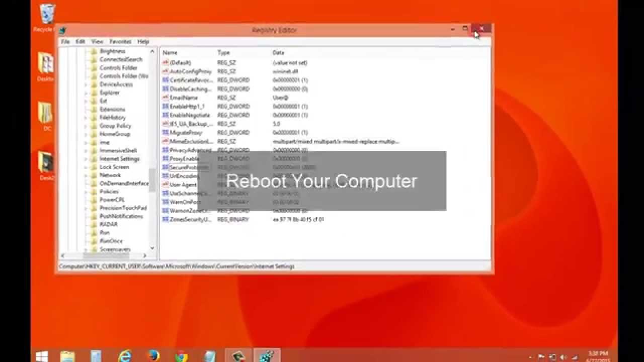Image resolution: width=644 pixels, height=362 pixels.
Task: Launch Firefox from the taskbar
Action: click(153, 356)
